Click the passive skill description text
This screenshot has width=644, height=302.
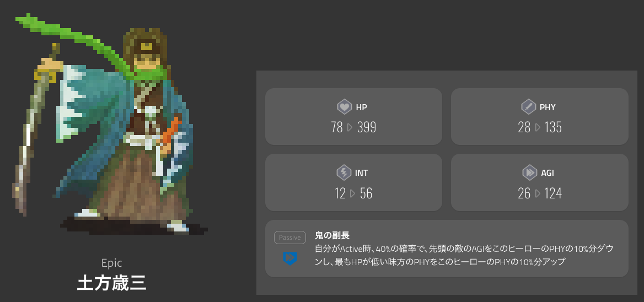pyautogui.click(x=464, y=255)
